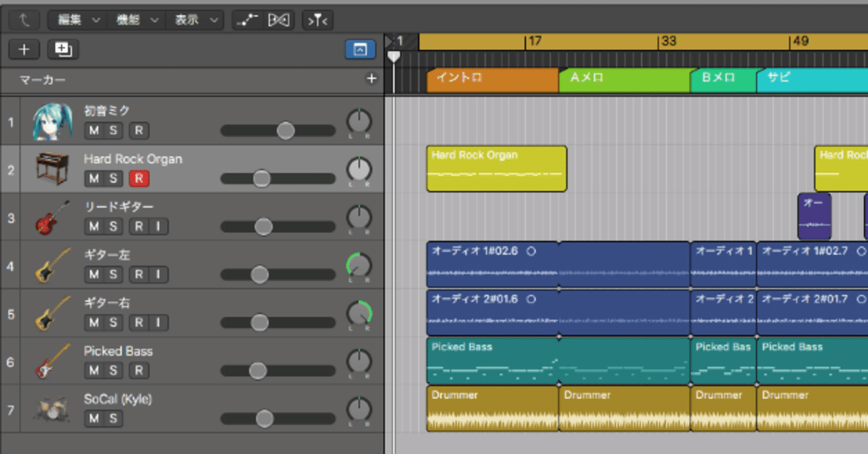Click the automation curve toolbar icon
Image resolution: width=868 pixels, height=454 pixels.
pos(247,20)
